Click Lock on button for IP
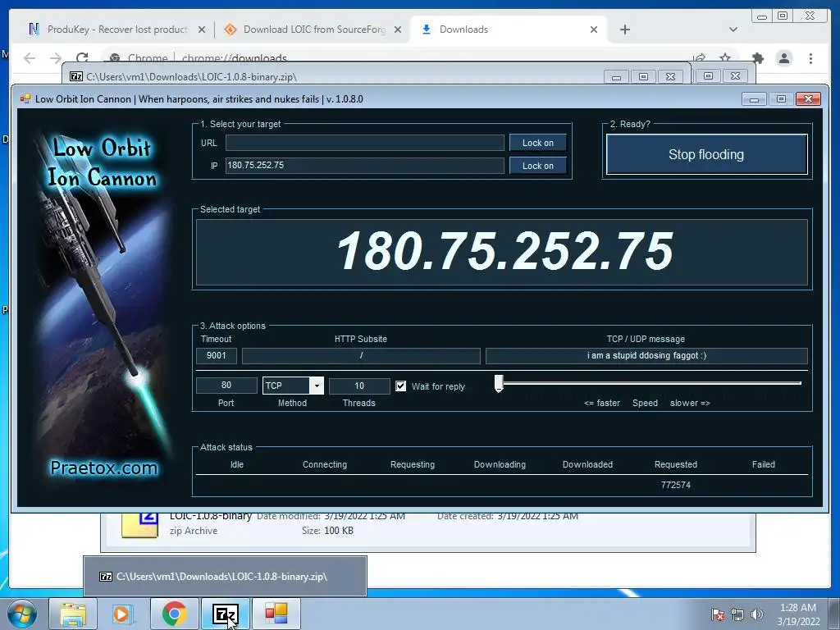Viewport: 840px width, 630px height. click(x=538, y=166)
